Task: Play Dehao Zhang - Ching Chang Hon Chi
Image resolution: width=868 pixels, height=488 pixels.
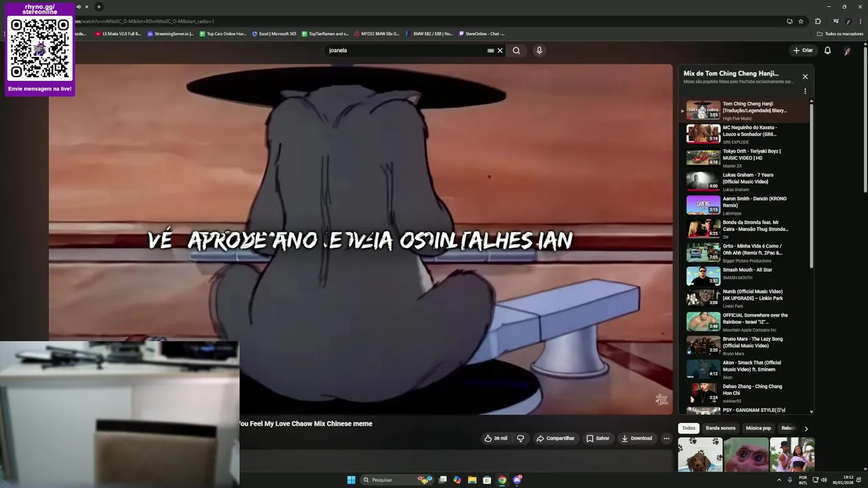Action: 745,393
